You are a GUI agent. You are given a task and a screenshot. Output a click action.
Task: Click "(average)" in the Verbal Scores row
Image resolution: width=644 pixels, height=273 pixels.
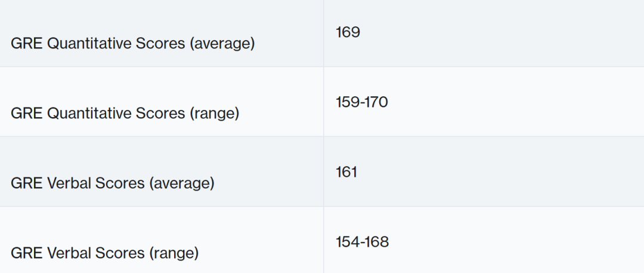coord(181,183)
